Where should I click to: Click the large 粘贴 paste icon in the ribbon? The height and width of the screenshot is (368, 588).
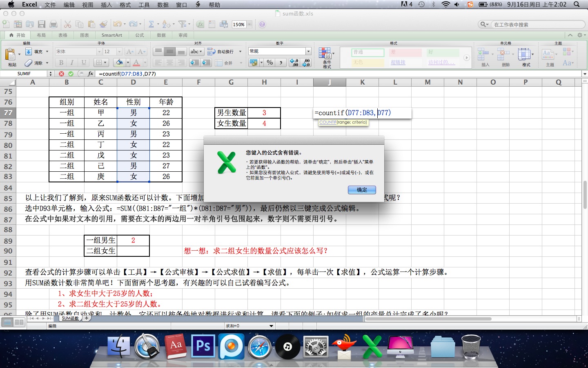click(11, 54)
